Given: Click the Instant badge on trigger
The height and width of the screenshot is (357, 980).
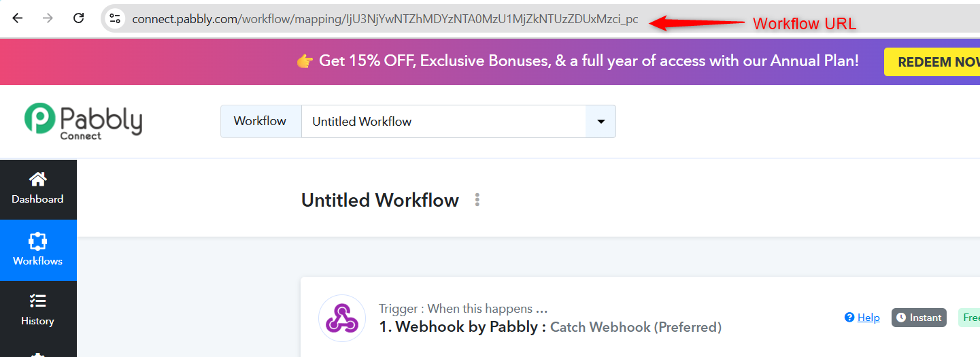Looking at the screenshot, I should (919, 318).
